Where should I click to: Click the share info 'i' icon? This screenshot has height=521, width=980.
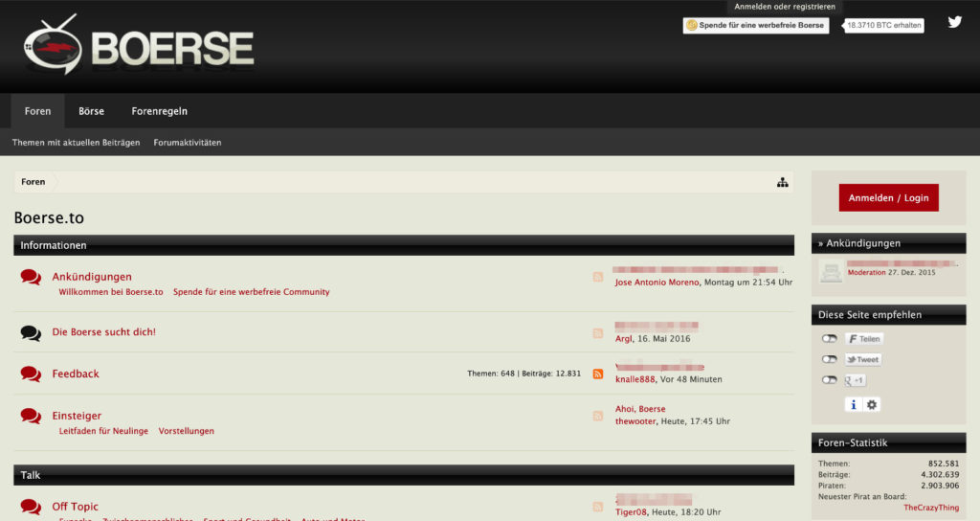point(853,405)
